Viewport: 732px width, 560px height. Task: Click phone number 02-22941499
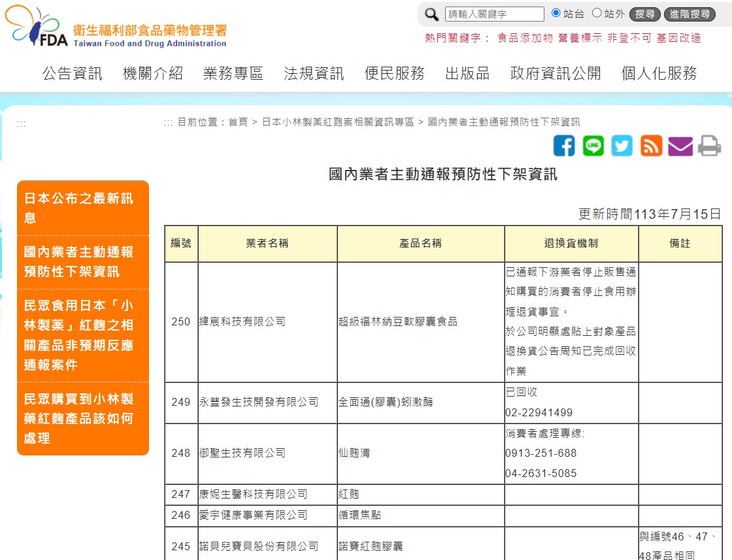pos(539,412)
